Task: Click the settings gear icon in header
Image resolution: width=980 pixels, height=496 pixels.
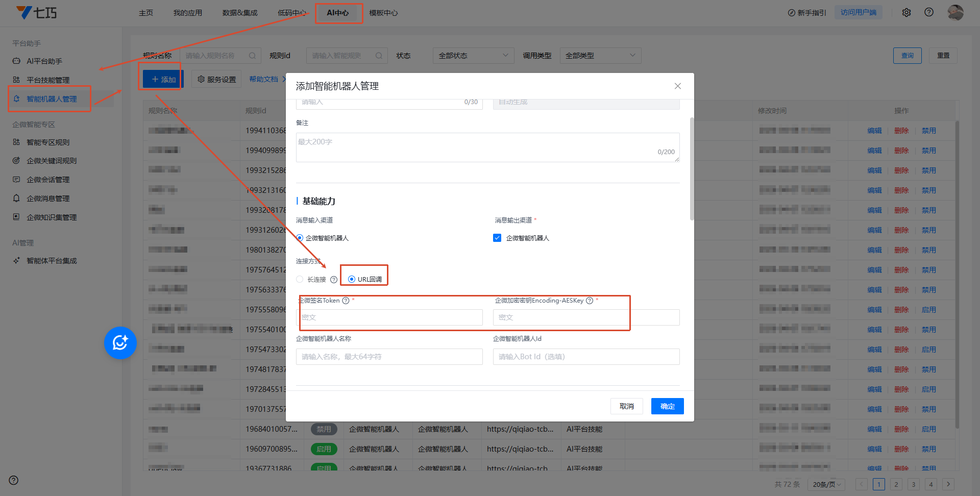Action: [x=906, y=13]
